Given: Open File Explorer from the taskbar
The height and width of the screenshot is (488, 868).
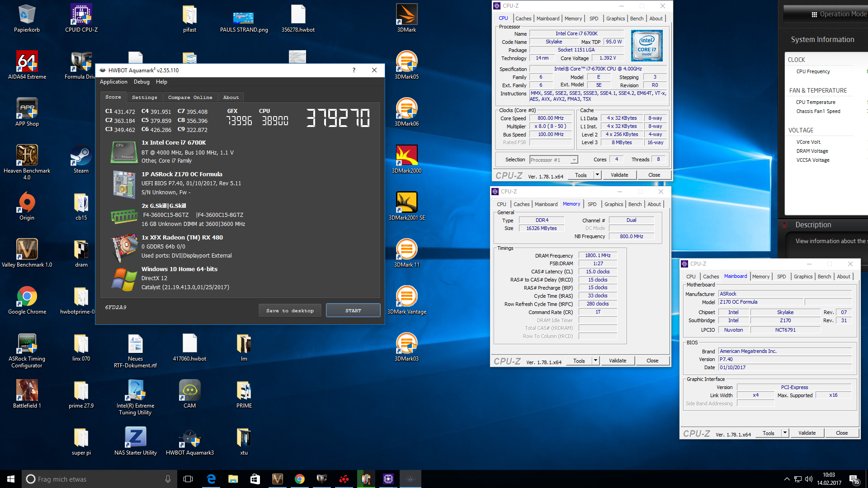Looking at the screenshot, I should click(233, 479).
